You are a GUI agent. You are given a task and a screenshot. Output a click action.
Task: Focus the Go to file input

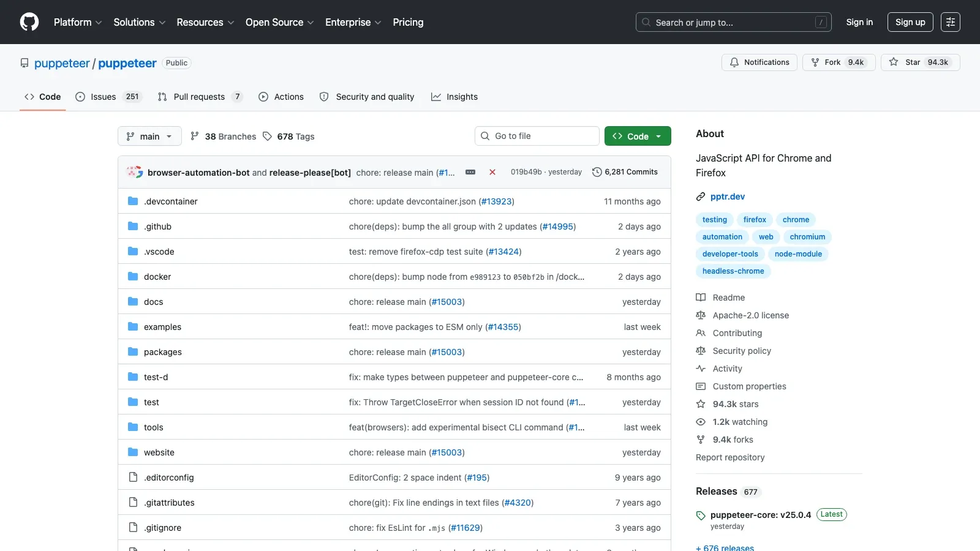coord(537,136)
